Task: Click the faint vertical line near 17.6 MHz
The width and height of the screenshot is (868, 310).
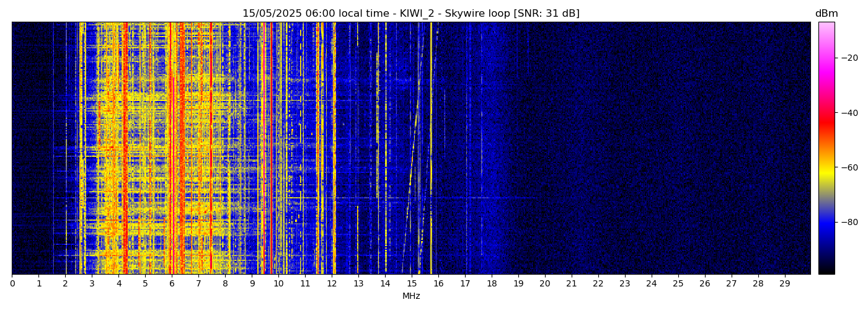Action: 481,149
